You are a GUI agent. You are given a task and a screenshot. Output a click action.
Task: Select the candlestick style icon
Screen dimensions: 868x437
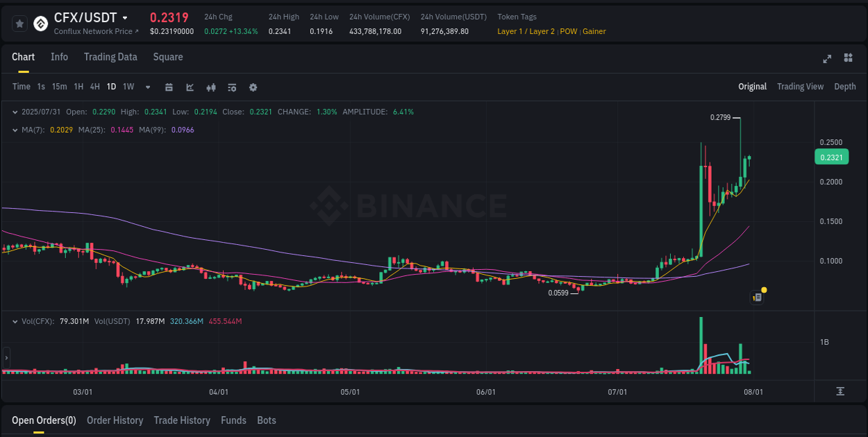[x=210, y=87]
